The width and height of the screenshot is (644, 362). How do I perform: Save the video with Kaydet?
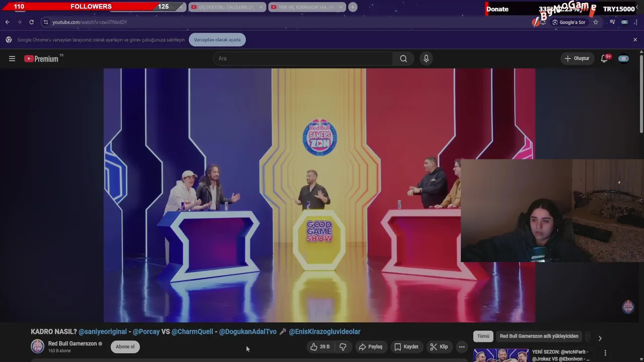407,347
